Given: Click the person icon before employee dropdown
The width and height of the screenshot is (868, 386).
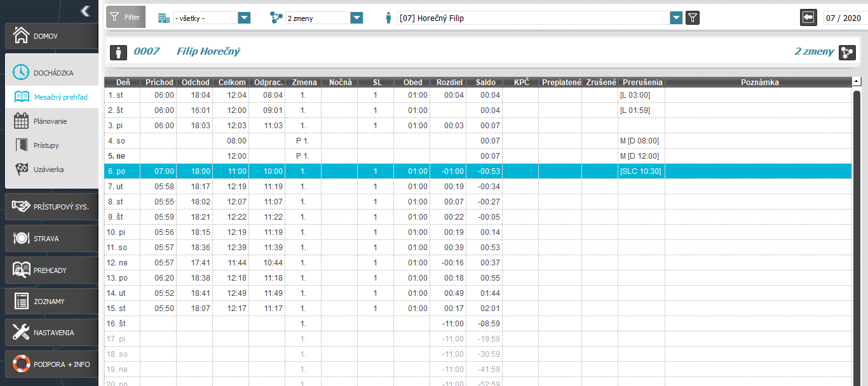Looking at the screenshot, I should (x=388, y=18).
